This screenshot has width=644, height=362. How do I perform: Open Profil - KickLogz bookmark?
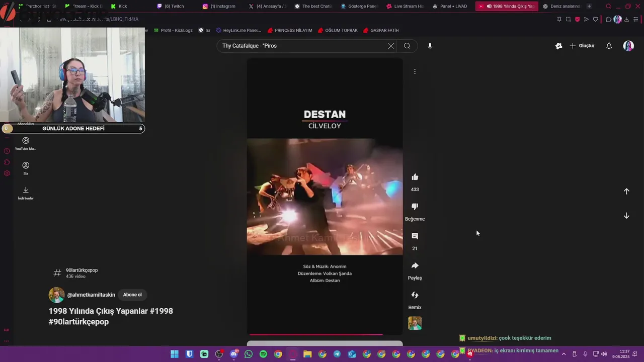(173, 30)
